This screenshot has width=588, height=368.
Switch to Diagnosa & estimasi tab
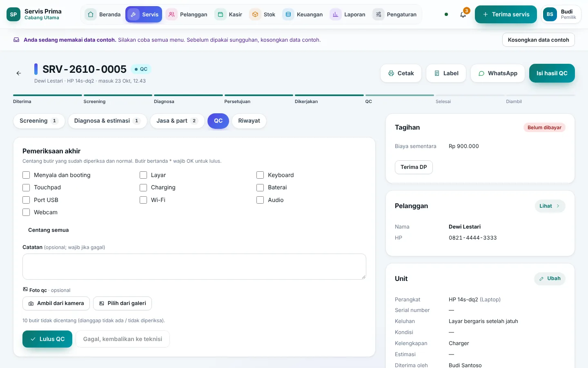tap(107, 121)
